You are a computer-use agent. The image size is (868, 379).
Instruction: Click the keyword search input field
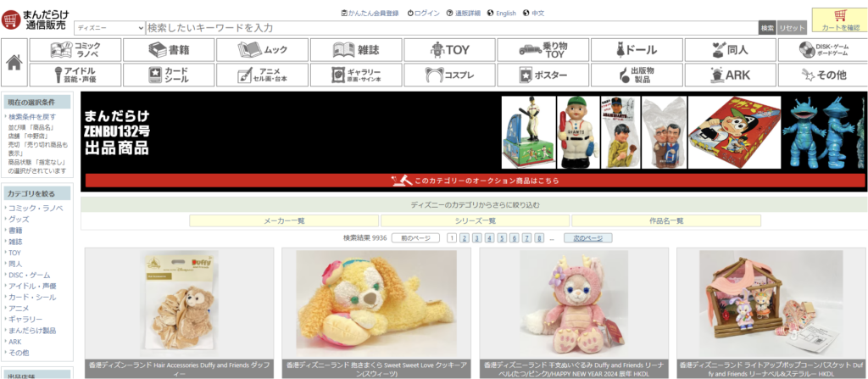point(449,28)
